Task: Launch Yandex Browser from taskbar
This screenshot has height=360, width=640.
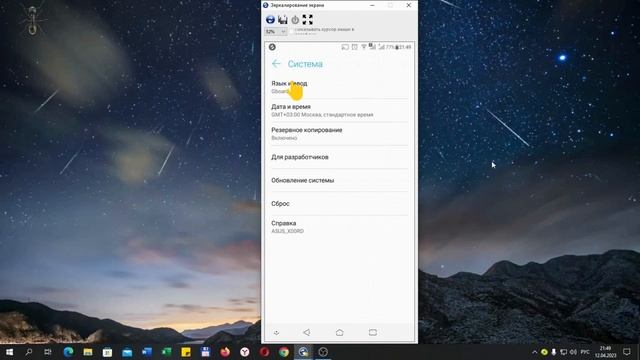Action: tap(244, 352)
